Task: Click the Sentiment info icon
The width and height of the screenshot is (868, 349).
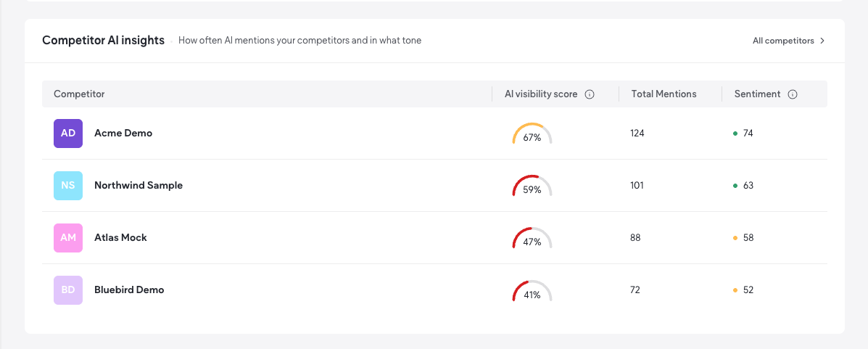Action: point(793,94)
